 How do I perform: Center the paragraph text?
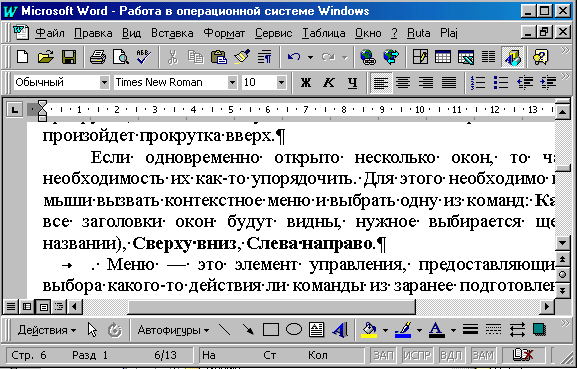click(403, 82)
